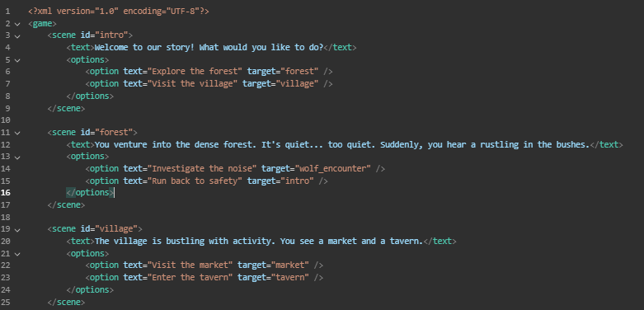The height and width of the screenshot is (310, 644).
Task: Collapse the intro scene fold chevron
Action: coord(16,36)
